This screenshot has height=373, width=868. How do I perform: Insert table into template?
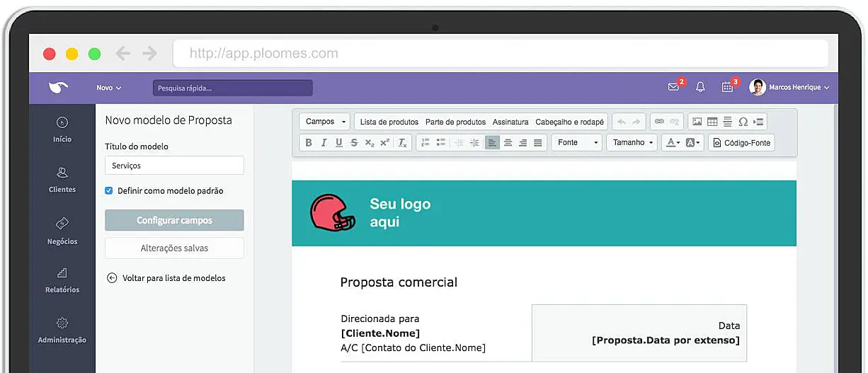[712, 122]
